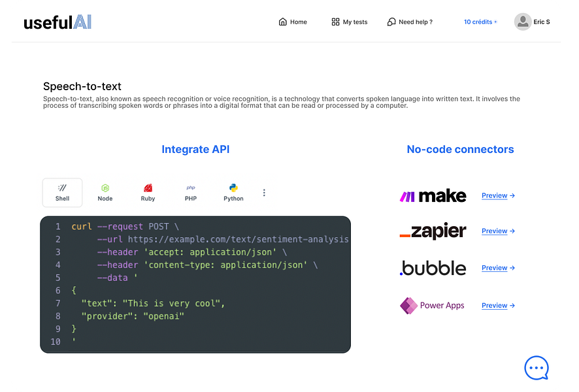
Task: Click the curl --request POST code line
Action: click(125, 226)
